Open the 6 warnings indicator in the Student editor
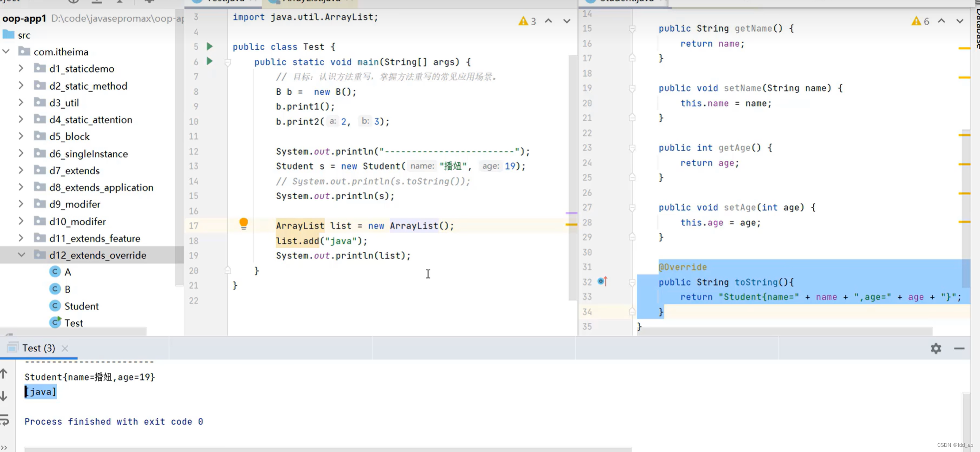 click(921, 21)
